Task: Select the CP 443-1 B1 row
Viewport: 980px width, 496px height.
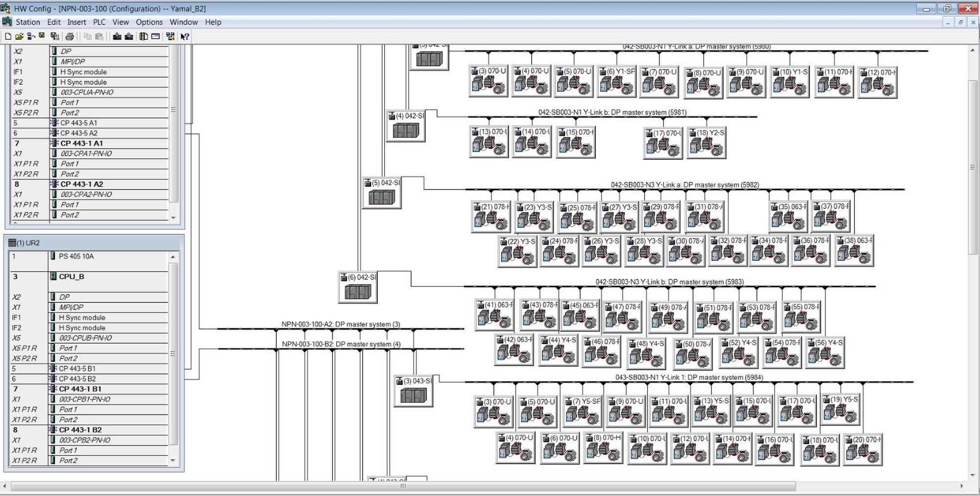Action: pyautogui.click(x=89, y=389)
